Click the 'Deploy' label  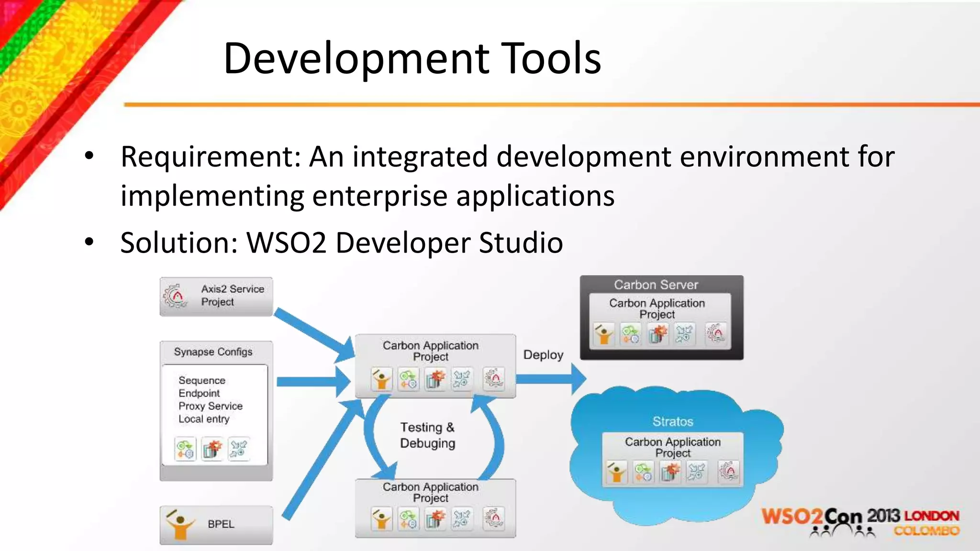coord(543,355)
